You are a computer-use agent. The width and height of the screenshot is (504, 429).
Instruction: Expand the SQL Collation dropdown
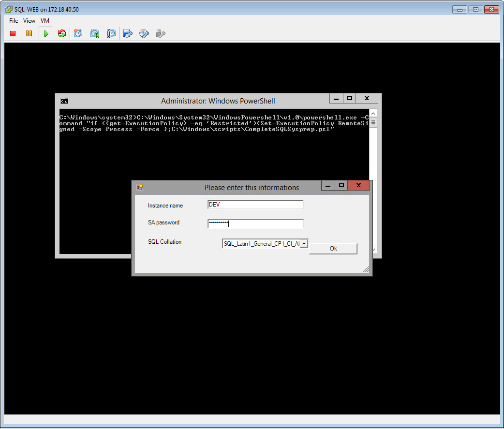click(304, 244)
